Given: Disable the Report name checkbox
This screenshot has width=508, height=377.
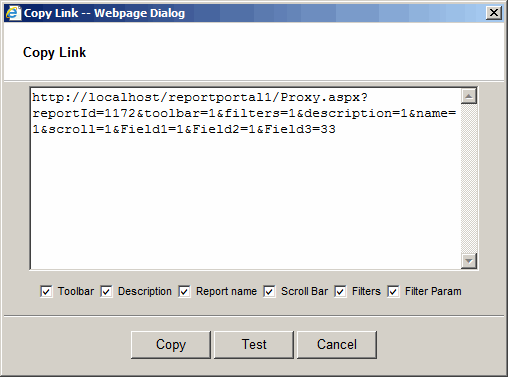Looking at the screenshot, I should (x=184, y=291).
